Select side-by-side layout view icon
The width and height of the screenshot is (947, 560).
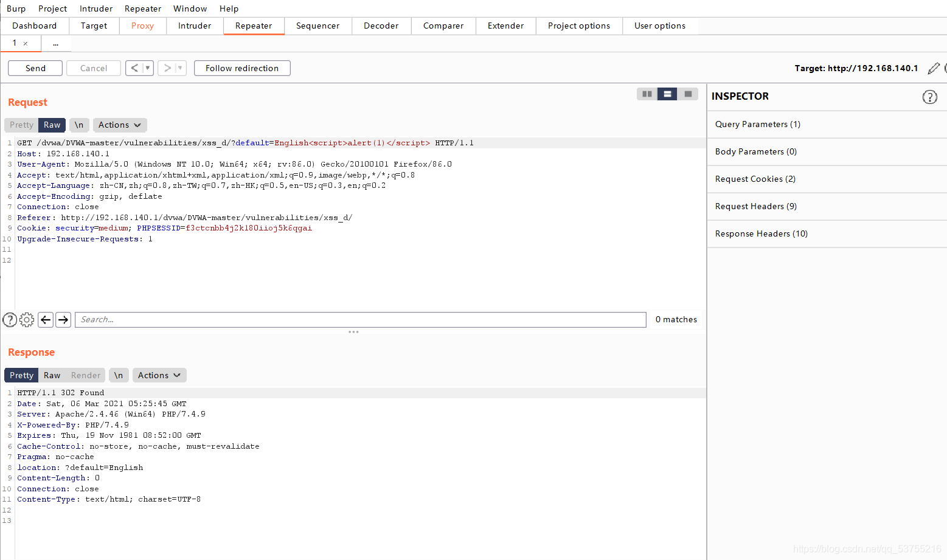tap(647, 94)
